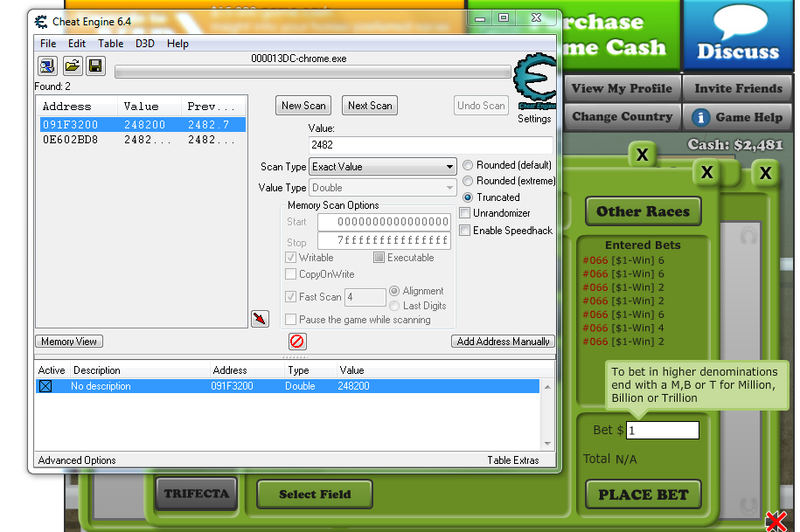Click the Next Scan button
The width and height of the screenshot is (800, 532).
[x=370, y=106]
